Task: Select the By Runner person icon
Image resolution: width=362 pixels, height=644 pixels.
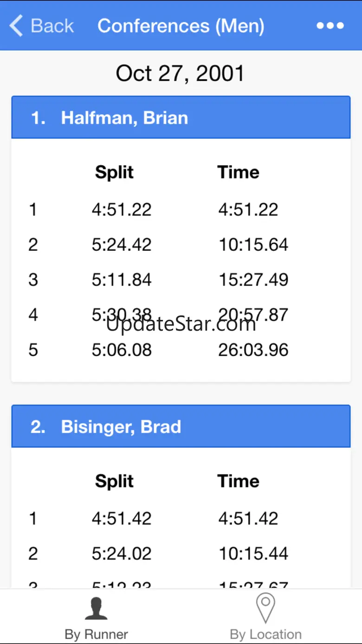Action: click(96, 608)
